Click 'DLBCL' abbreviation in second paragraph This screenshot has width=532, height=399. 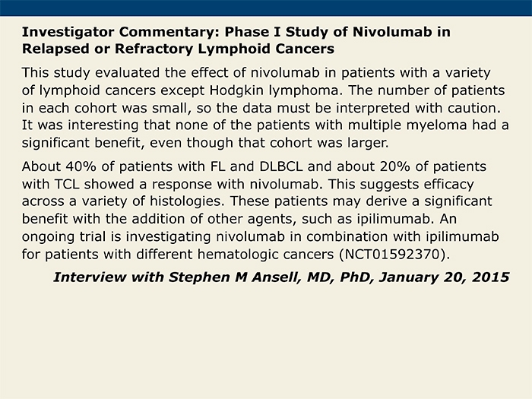281,166
